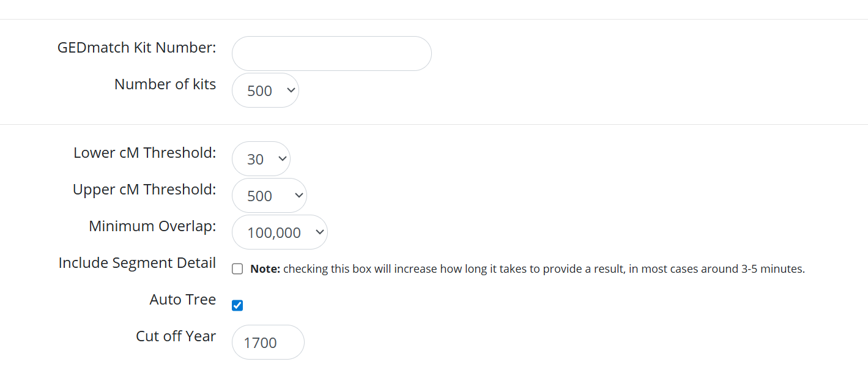The image size is (868, 381).
Task: Expand the Lower cM Threshold dropdown
Action: click(x=261, y=159)
